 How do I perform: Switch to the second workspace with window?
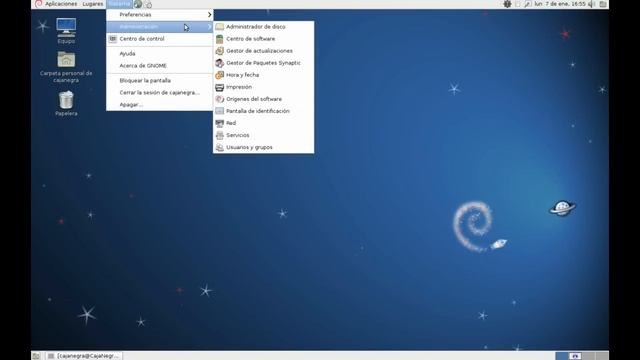pos(575,356)
